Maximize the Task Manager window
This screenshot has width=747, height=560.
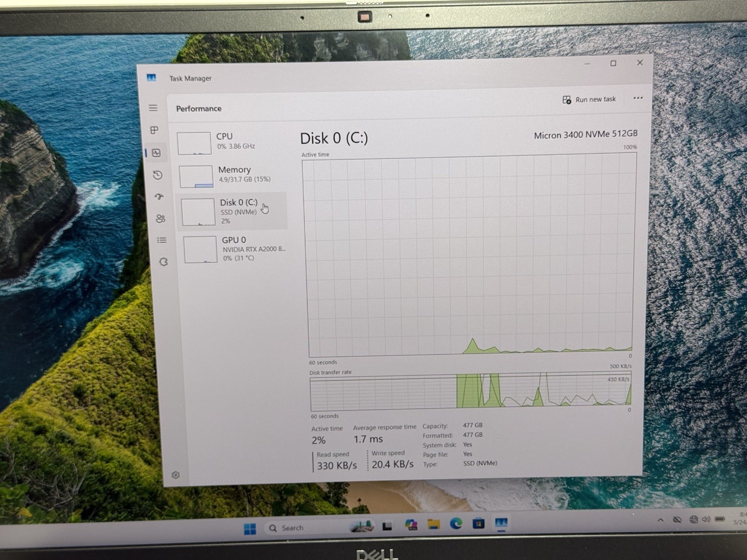pyautogui.click(x=613, y=63)
